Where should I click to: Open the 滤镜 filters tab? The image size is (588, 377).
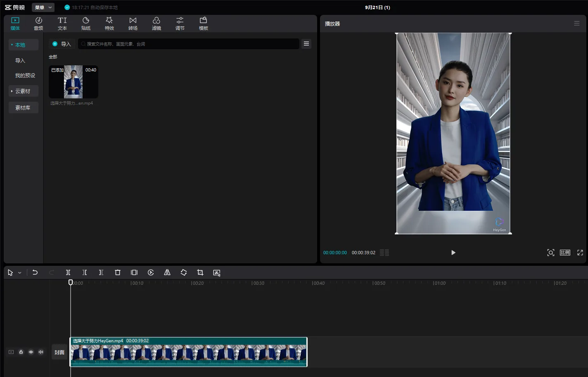coord(156,24)
